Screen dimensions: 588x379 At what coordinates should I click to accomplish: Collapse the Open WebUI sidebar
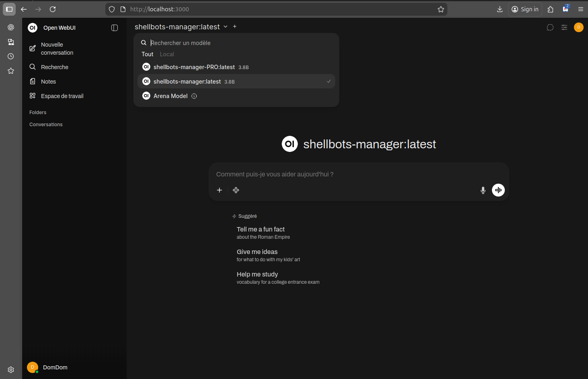[115, 28]
